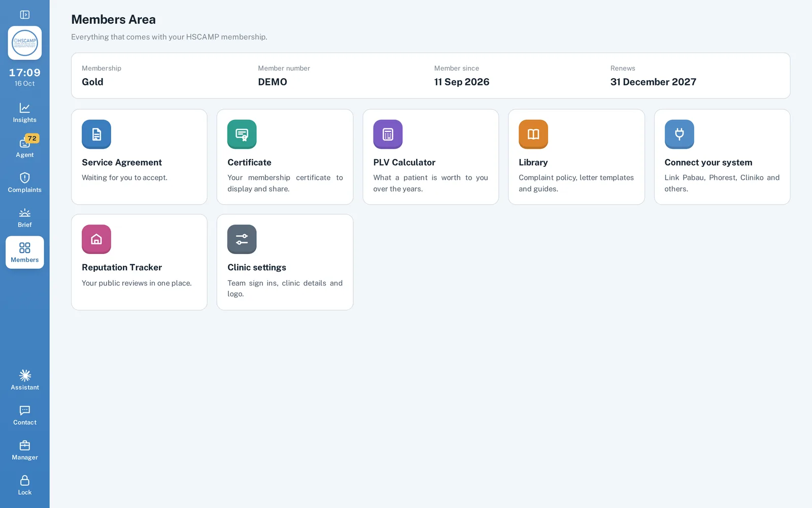Click the renewal date 31 December 2027
The height and width of the screenshot is (508, 812).
pyautogui.click(x=653, y=82)
